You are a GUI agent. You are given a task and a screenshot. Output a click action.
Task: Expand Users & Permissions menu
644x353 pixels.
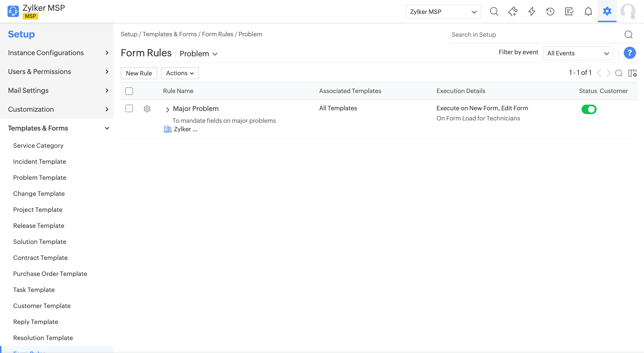58,72
